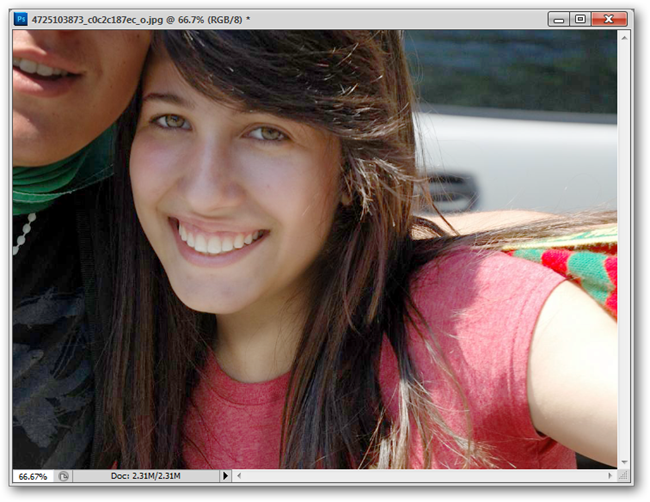Click the horizontal scrollbar left arrow
Screen dimensions: 650x502
click(x=239, y=476)
